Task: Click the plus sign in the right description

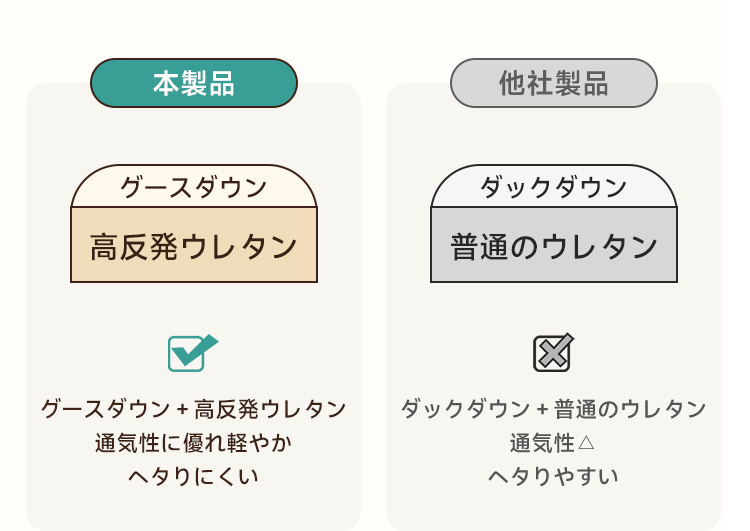Action: click(542, 410)
